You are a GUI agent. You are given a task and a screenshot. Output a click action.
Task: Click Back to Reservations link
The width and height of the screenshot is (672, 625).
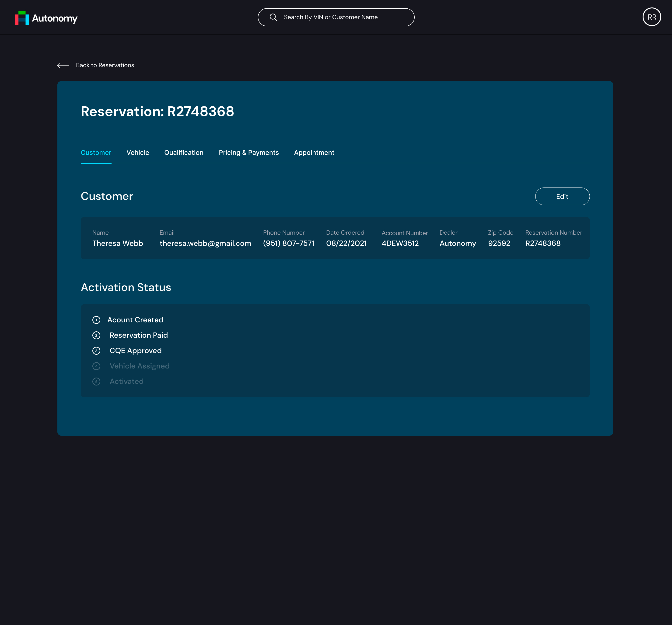point(105,65)
